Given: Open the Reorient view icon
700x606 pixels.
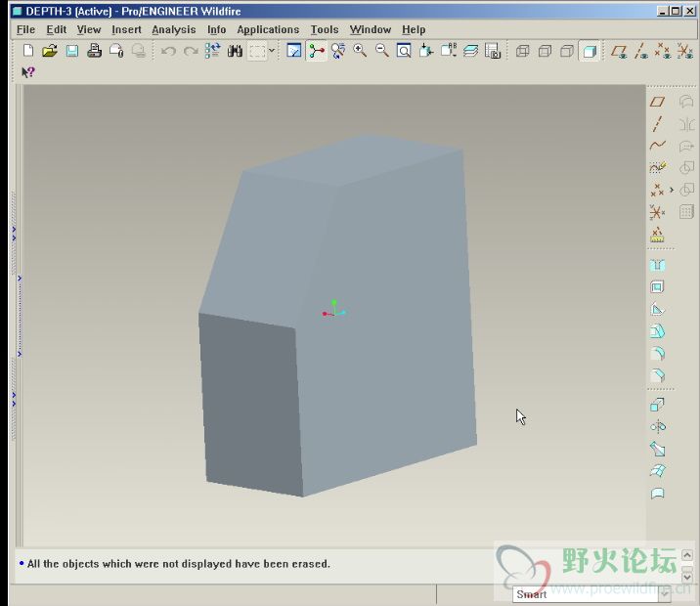Looking at the screenshot, I should tap(426, 51).
